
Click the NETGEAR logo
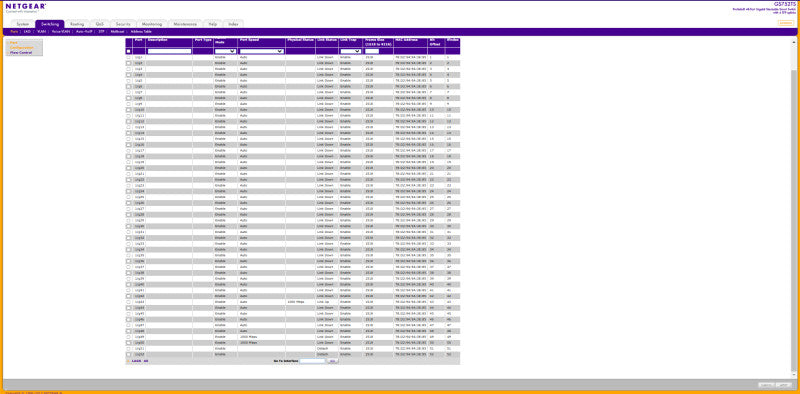pyautogui.click(x=26, y=7)
